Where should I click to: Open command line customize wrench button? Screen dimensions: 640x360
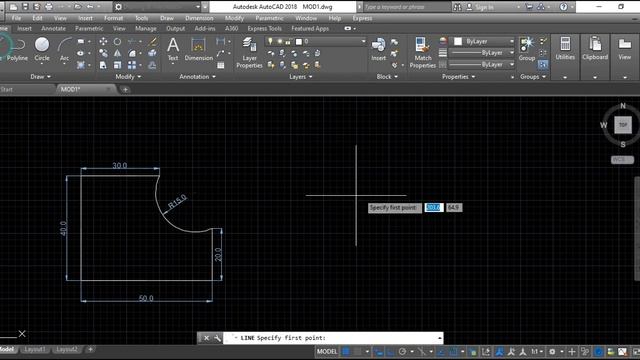(217, 338)
